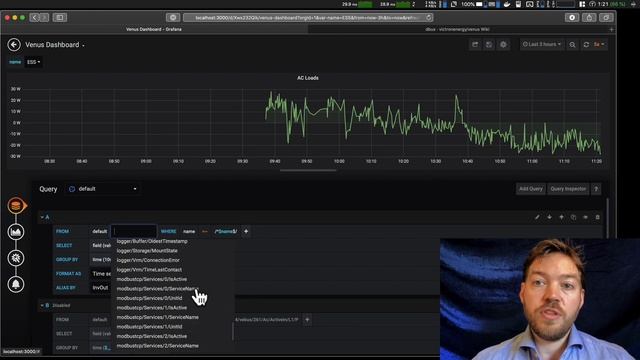Collapse query B row
This screenshot has height=360, width=640.
click(45, 305)
